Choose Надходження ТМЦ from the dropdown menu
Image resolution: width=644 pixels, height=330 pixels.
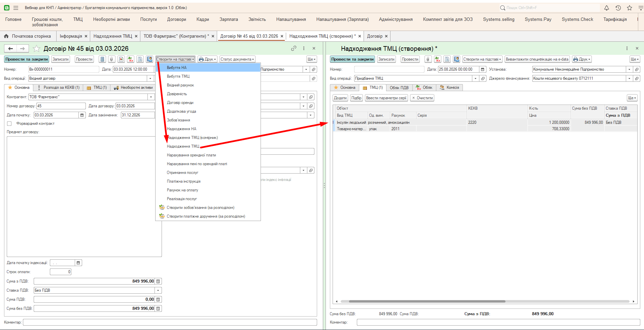(183, 146)
